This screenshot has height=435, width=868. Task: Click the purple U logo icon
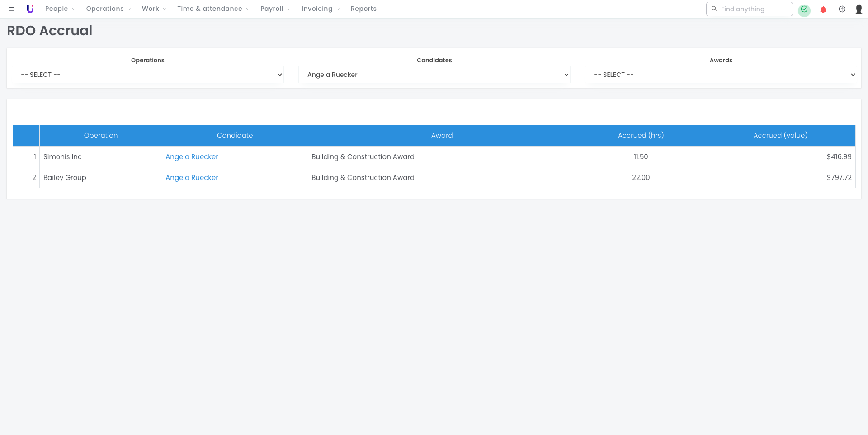(30, 9)
